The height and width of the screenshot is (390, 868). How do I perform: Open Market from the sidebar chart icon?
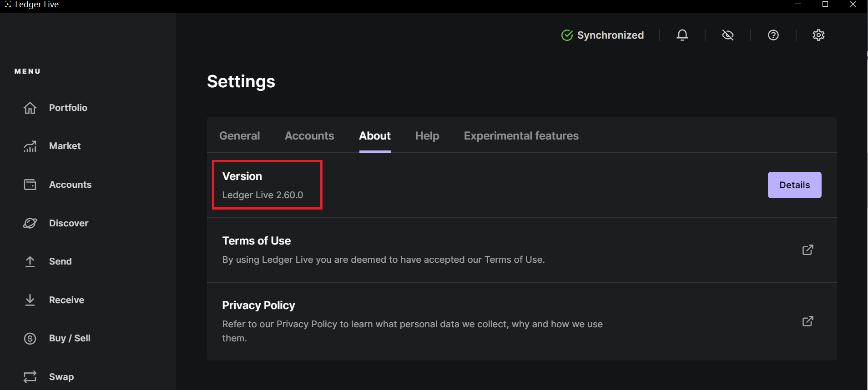click(x=30, y=146)
